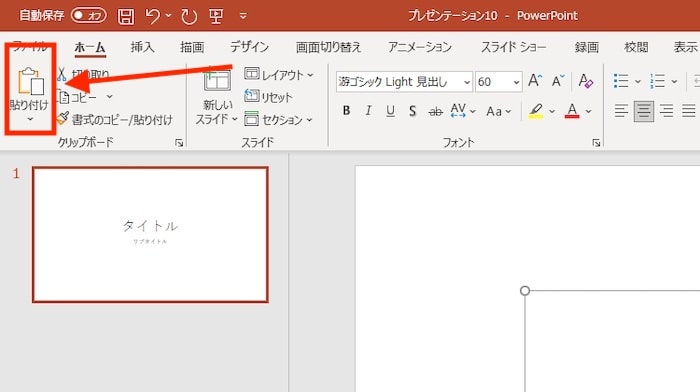Apply red font color
Viewport: 700px width, 392px height.
coord(572,111)
